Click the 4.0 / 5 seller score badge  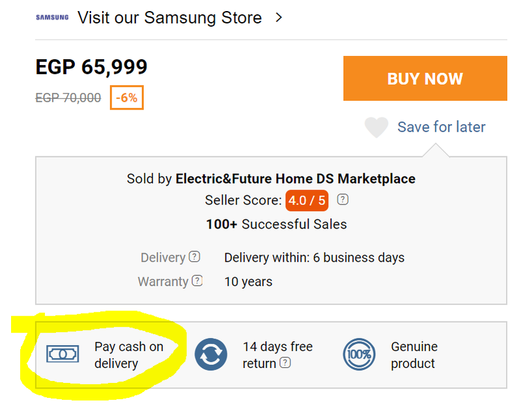[x=306, y=200]
